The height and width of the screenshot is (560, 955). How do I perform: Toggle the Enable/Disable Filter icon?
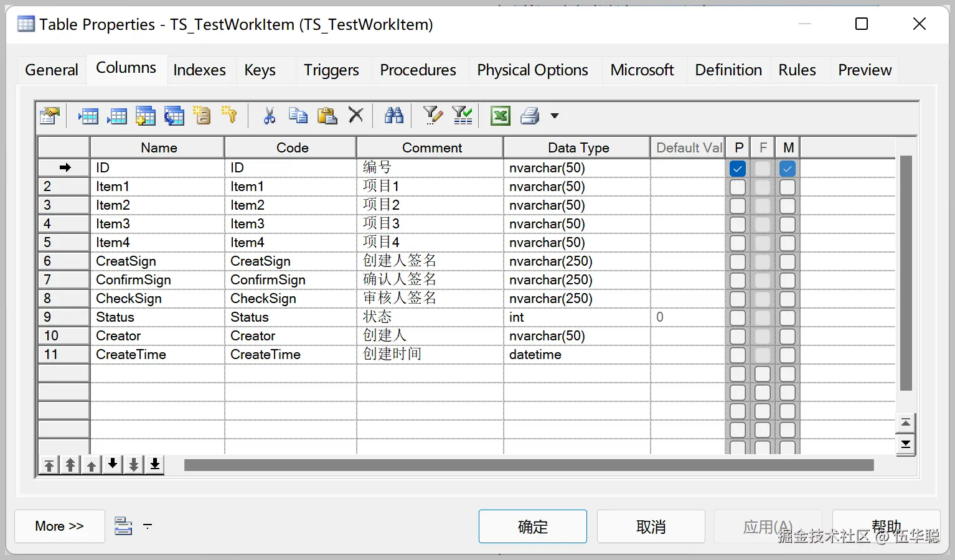(462, 116)
